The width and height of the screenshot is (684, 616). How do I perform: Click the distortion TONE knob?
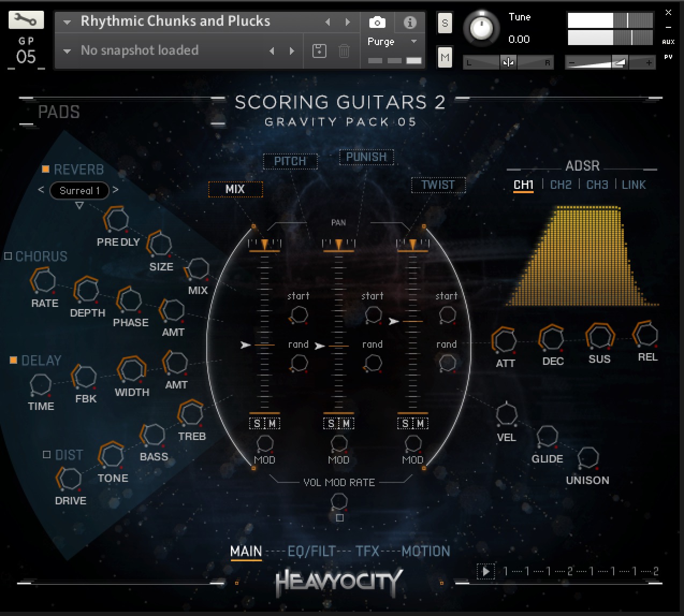(x=112, y=456)
